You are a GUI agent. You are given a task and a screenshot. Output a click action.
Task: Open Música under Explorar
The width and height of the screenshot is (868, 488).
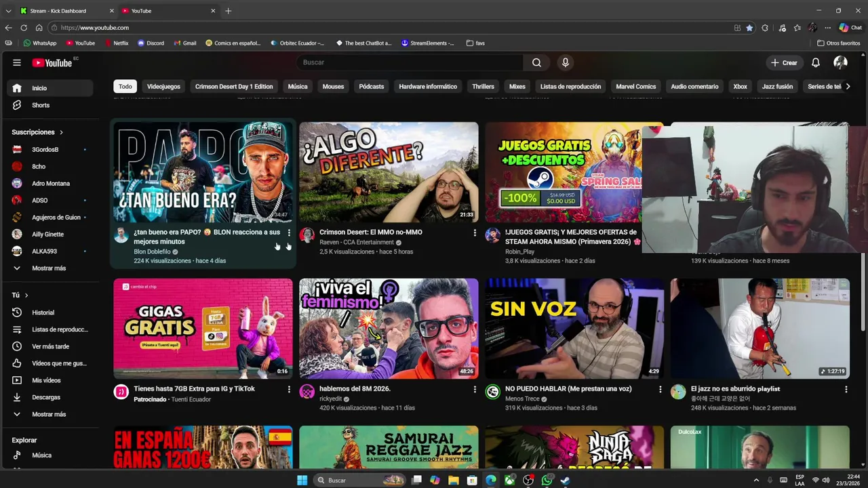(50, 455)
